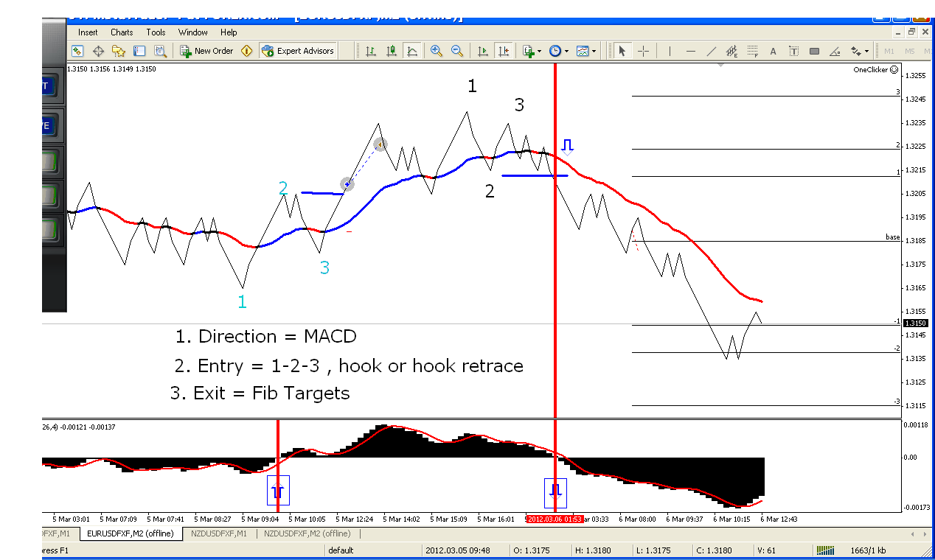
Task: Open the Indicators list dropdown
Action: (532, 51)
